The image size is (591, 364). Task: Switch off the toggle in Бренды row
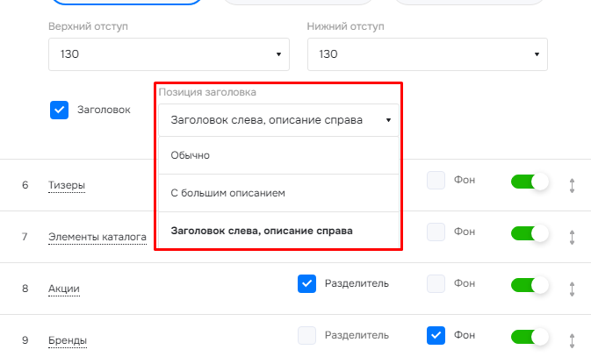[x=530, y=337]
